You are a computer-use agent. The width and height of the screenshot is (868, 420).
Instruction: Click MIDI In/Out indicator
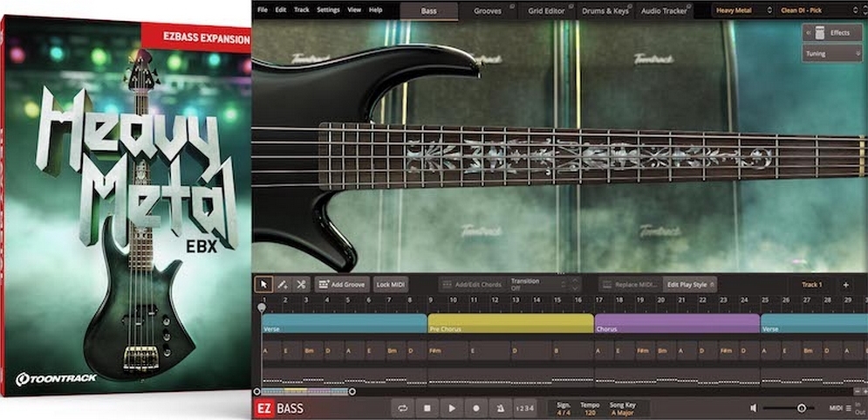point(859,409)
